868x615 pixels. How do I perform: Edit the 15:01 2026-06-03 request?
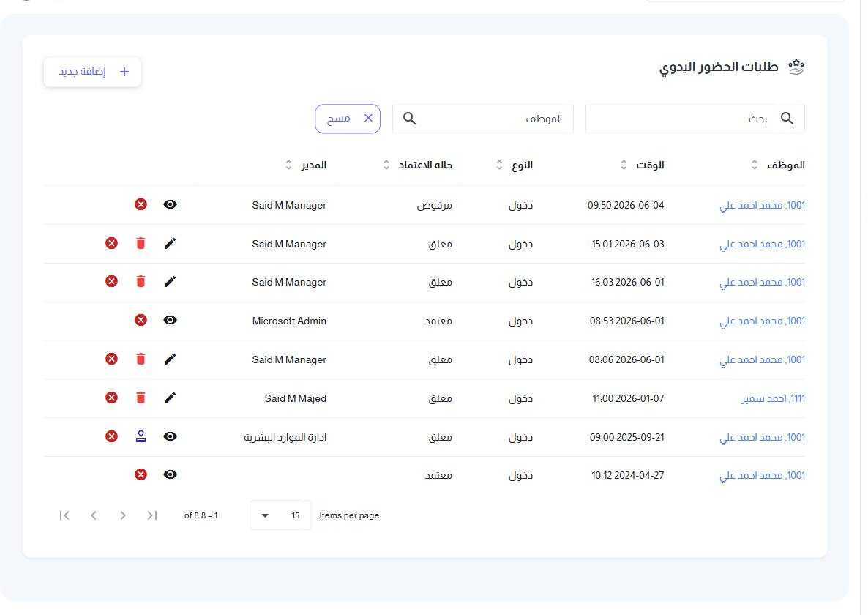click(x=170, y=243)
